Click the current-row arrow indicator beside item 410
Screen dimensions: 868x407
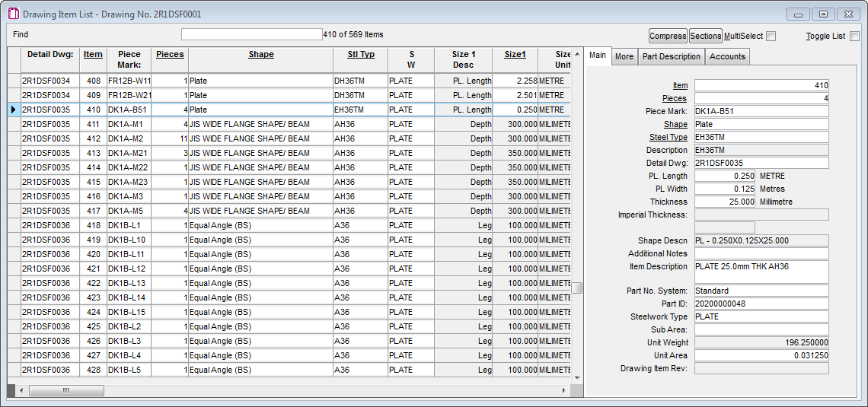click(13, 110)
